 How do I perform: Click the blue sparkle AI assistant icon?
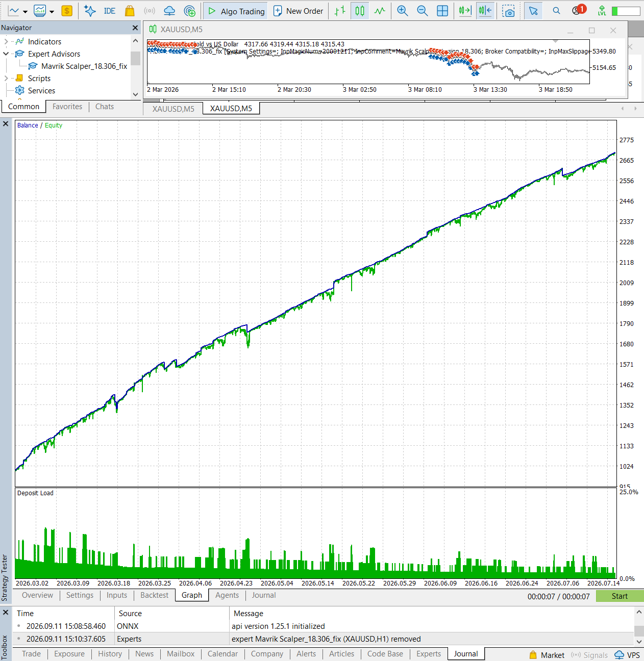coord(90,11)
